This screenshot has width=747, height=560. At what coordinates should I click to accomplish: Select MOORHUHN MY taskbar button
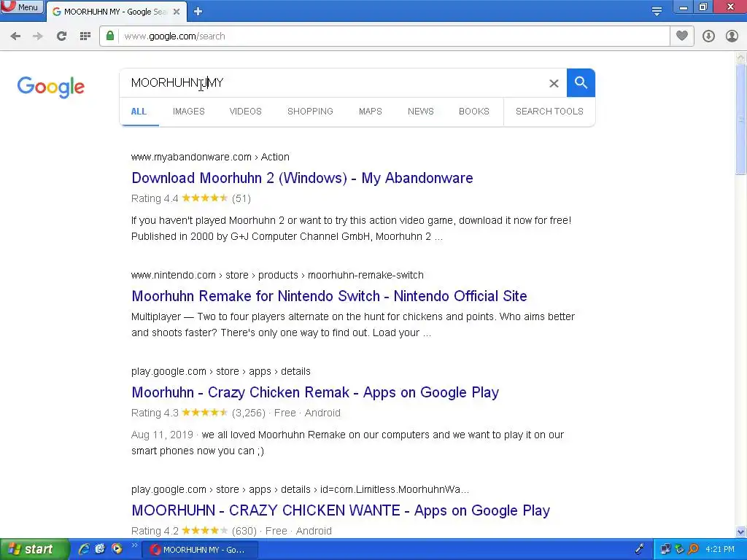click(x=201, y=550)
